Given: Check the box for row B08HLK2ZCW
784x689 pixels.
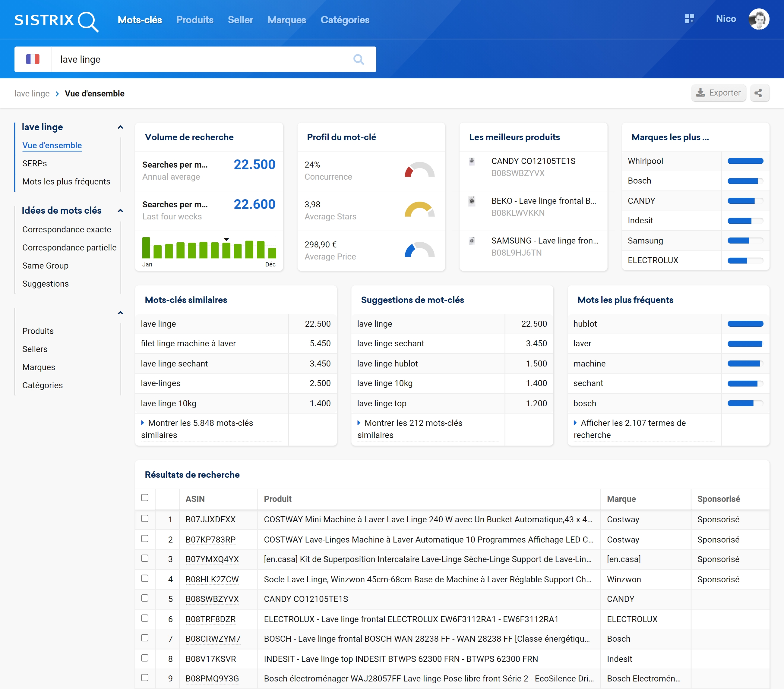Looking at the screenshot, I should tap(145, 578).
